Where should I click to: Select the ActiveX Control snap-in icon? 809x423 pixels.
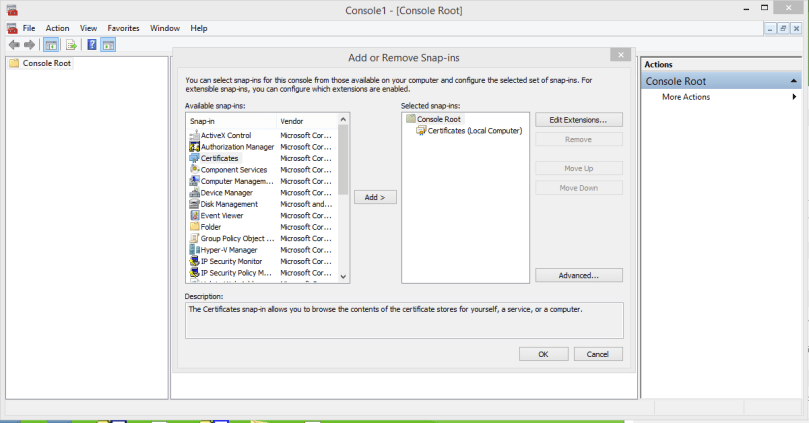pyautogui.click(x=195, y=135)
